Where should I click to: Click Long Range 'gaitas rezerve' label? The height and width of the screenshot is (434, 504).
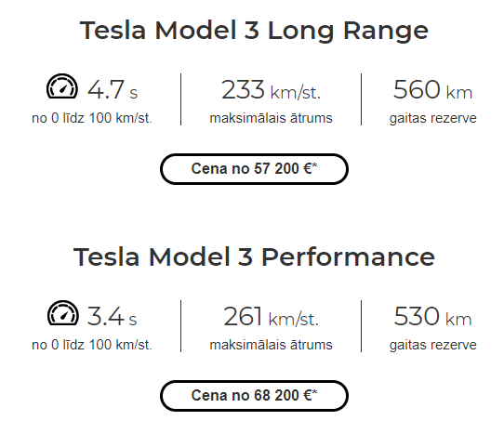point(433,119)
